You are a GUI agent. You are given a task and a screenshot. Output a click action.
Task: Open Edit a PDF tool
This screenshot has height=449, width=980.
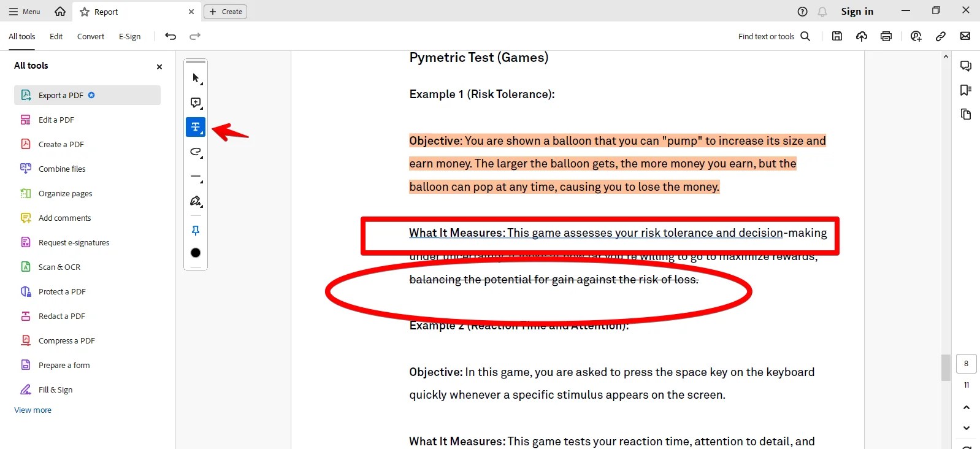click(87, 120)
